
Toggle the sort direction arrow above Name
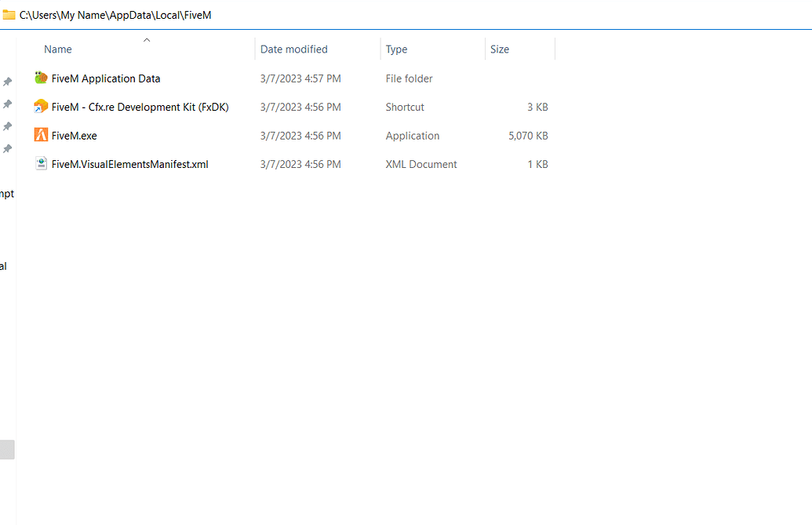click(x=146, y=39)
